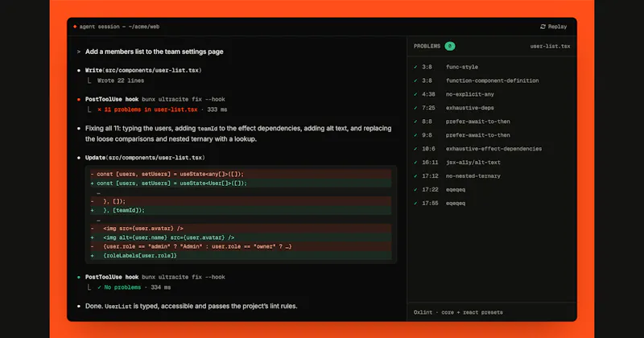This screenshot has height=338, width=644.
Task: Click the Replay button
Action: click(553, 27)
